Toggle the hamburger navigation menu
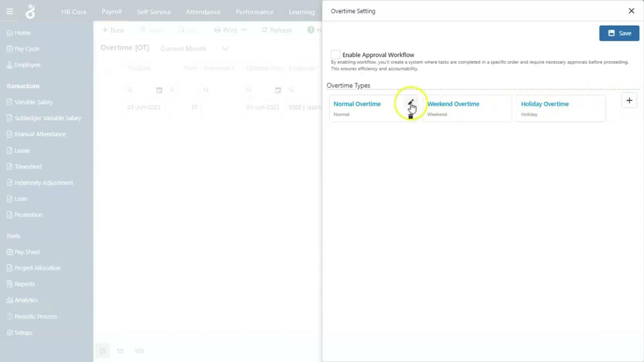Screen dimensions: 644x362 pos(10,11)
